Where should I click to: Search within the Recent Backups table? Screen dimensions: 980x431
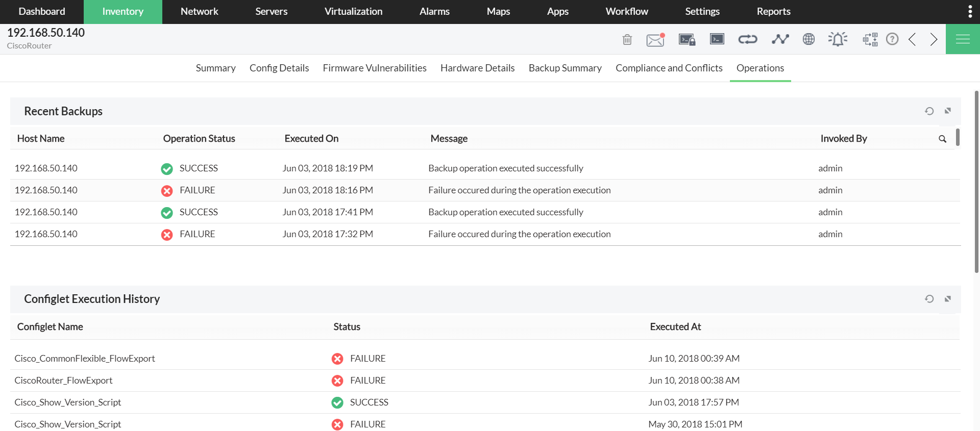coord(942,139)
